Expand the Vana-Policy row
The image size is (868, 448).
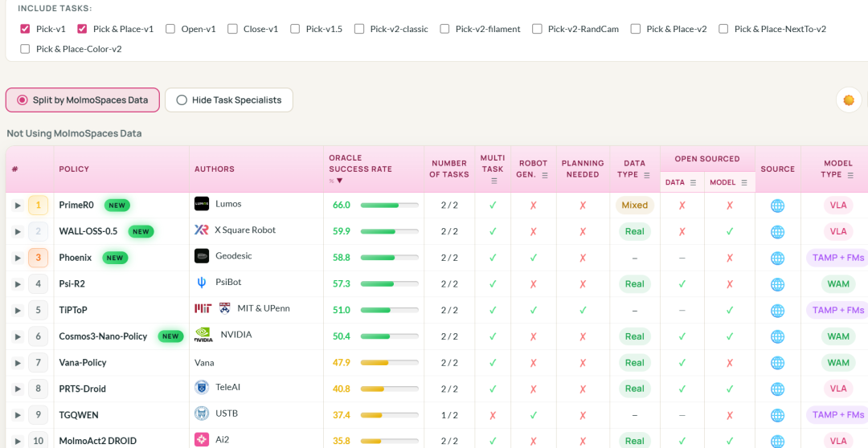[18, 363]
